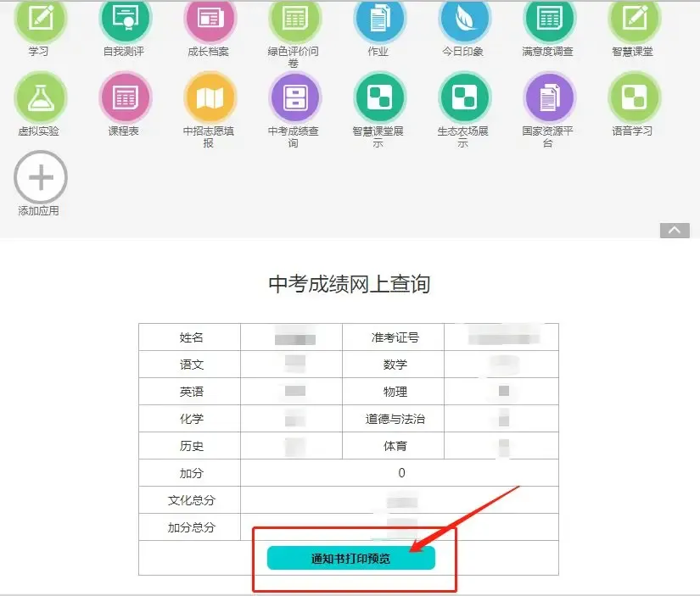Collapse the app panel with up chevron
The height and width of the screenshot is (596, 700).
click(675, 231)
